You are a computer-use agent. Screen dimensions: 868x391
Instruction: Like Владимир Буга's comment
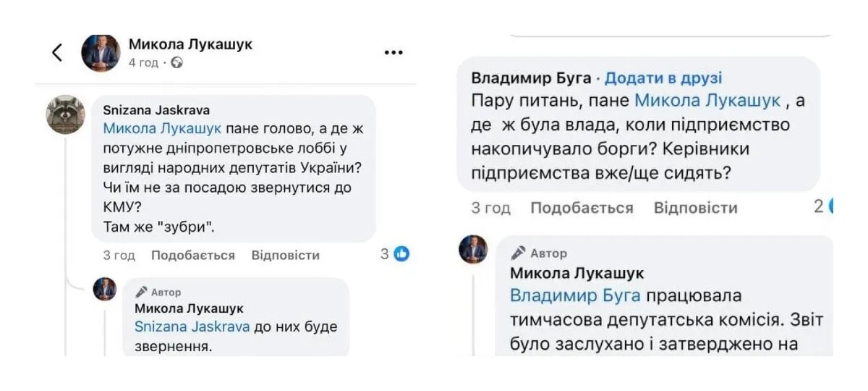(582, 208)
